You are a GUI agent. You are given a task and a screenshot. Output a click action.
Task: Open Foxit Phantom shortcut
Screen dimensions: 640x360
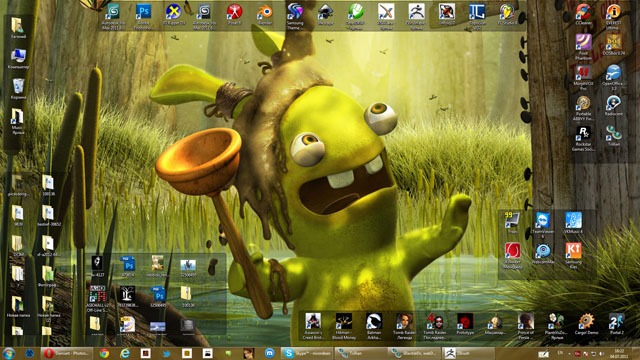click(584, 47)
